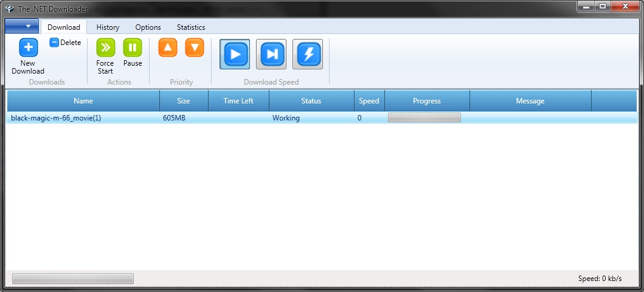This screenshot has width=644, height=292.
Task: Click the New Download plus icon
Action: (29, 47)
